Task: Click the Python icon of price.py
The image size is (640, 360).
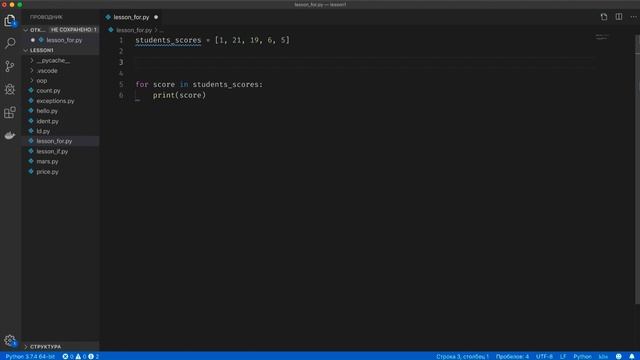Action: (31, 171)
